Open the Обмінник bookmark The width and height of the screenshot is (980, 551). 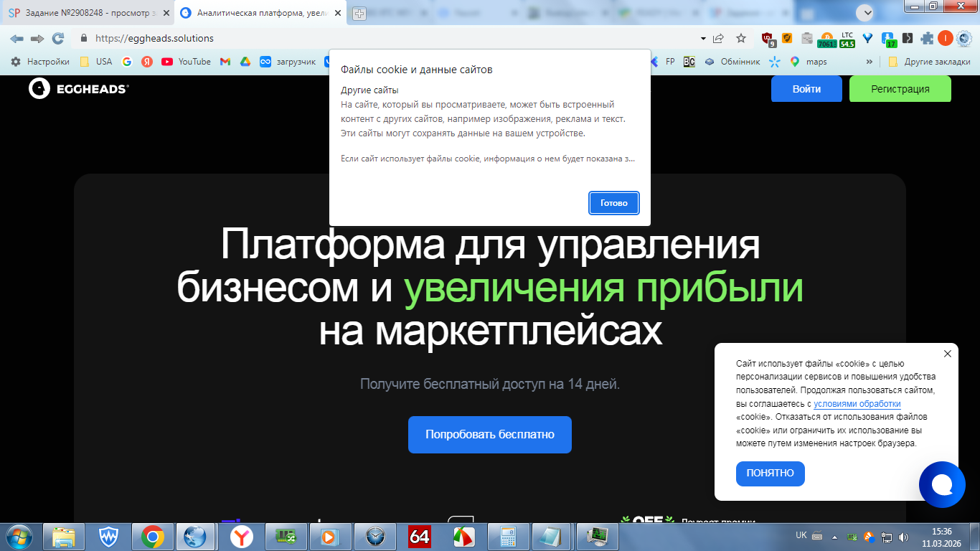point(732,62)
